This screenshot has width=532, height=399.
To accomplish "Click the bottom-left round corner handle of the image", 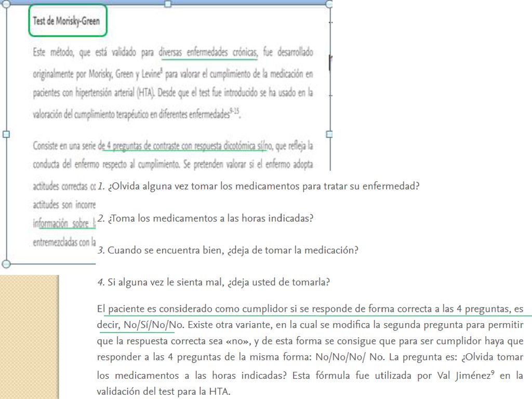I will click(x=6, y=263).
